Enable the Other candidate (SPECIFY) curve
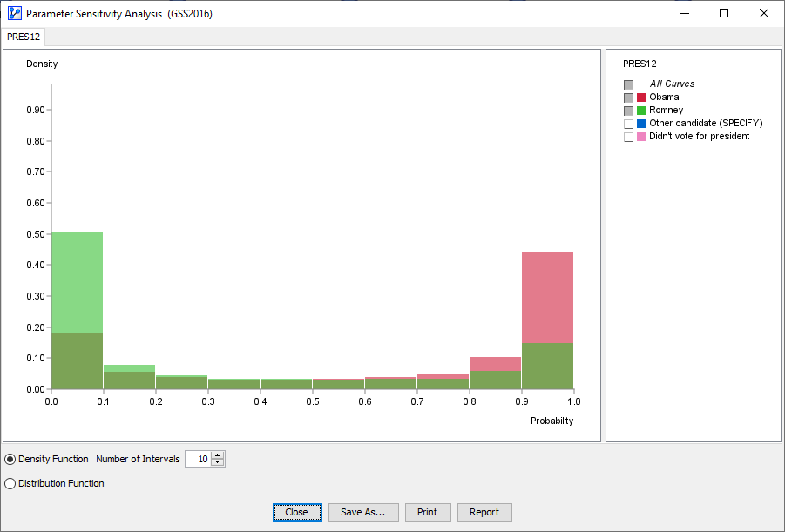785x532 pixels. tap(627, 123)
